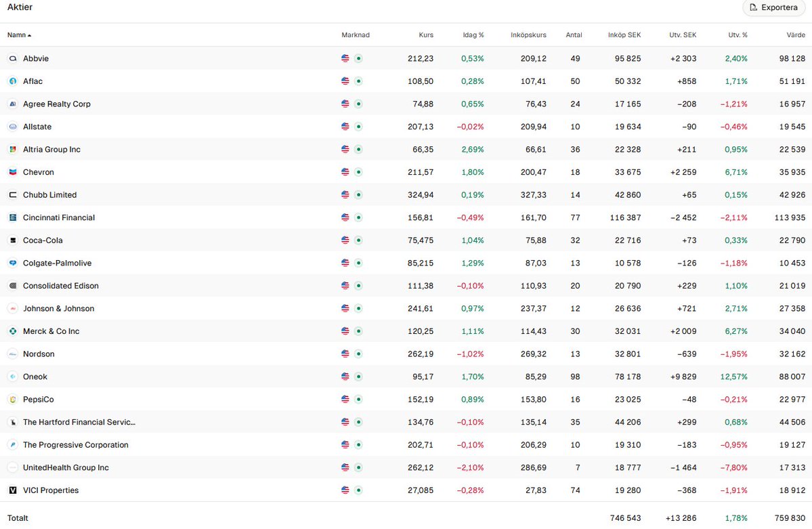Screen dimensions: 812x529
Task: Select the total value 759 830
Action: [790, 518]
